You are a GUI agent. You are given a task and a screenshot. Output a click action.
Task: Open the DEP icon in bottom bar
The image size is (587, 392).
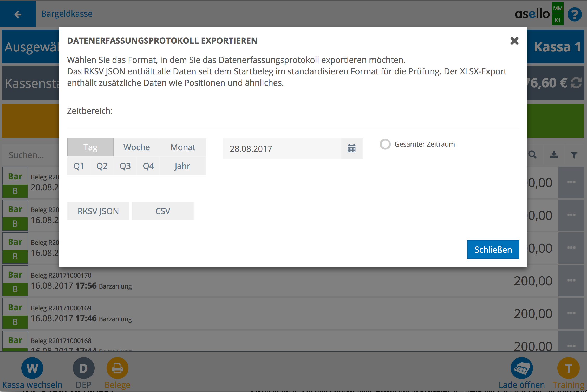pos(83,368)
